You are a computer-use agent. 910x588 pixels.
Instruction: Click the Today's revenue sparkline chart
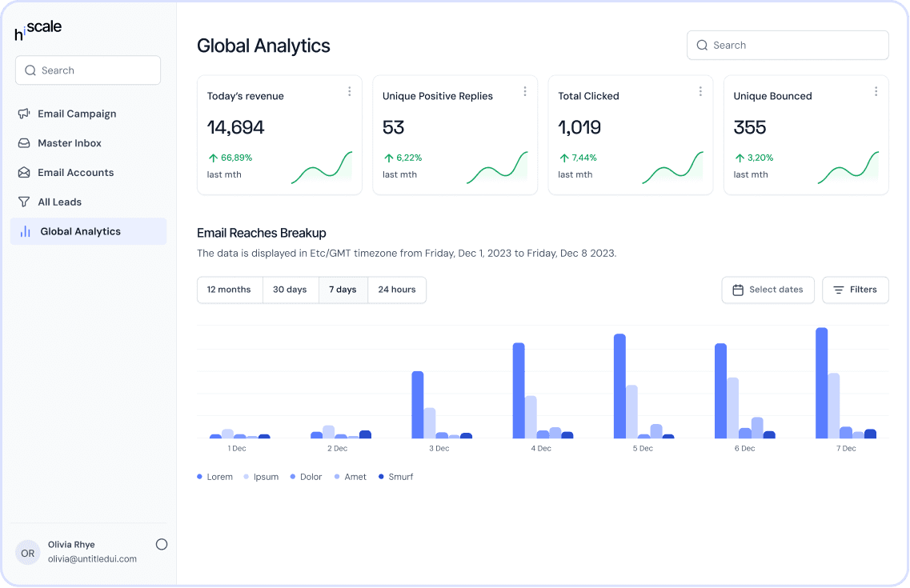[322, 167]
